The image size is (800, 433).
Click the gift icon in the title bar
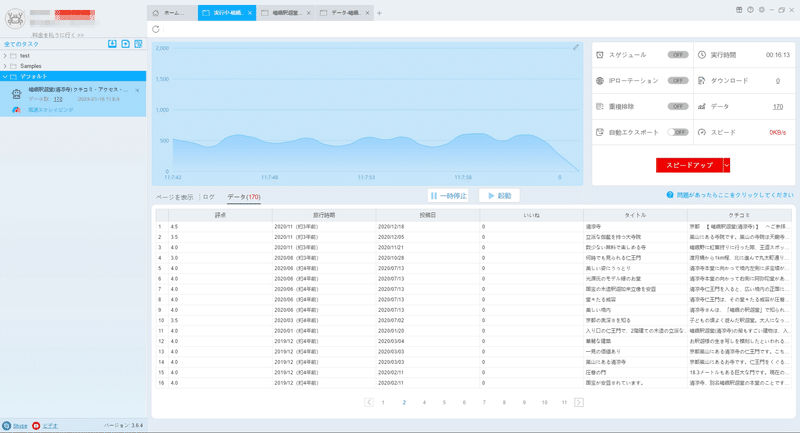coord(739,10)
